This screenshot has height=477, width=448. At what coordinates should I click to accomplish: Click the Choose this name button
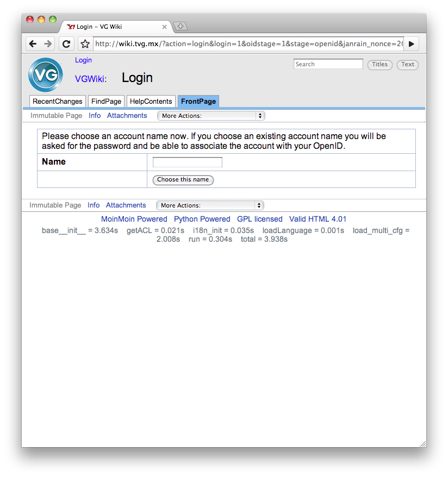(x=183, y=180)
